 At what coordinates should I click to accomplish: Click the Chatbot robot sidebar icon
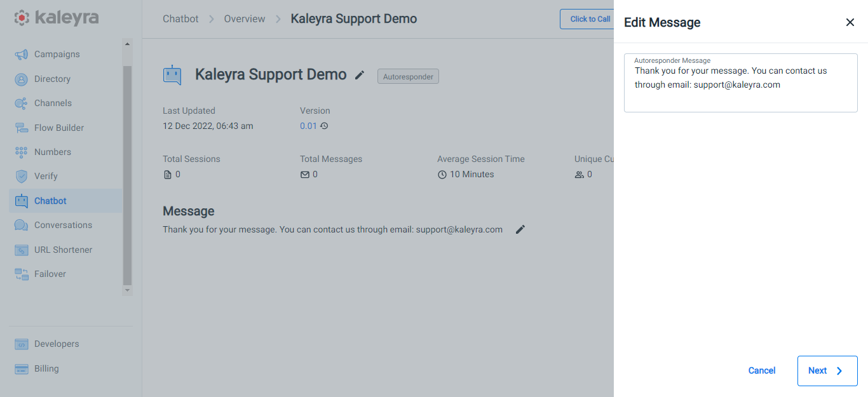[22, 201]
